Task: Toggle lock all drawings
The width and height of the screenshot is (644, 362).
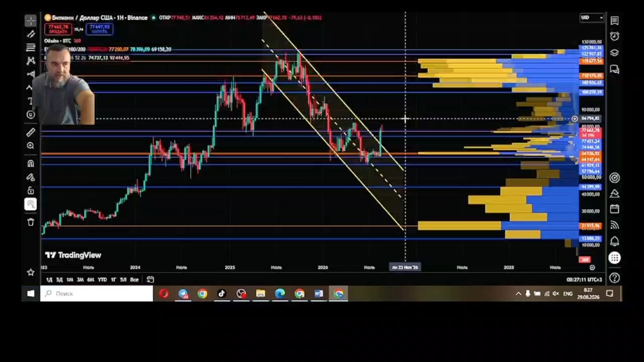Action: pos(31,191)
